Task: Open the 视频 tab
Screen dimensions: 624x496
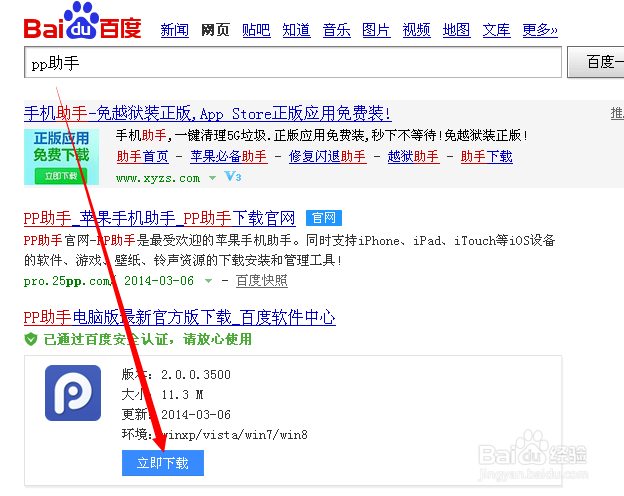Action: tap(417, 30)
